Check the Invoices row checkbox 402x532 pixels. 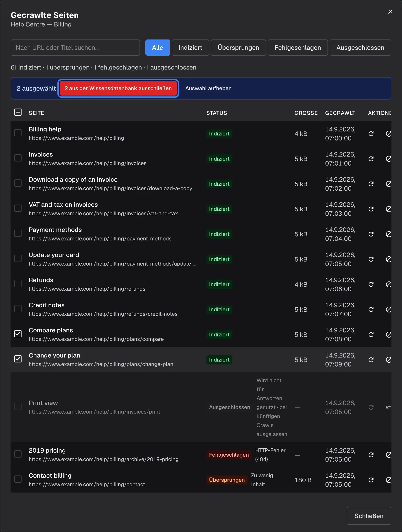pos(18,158)
